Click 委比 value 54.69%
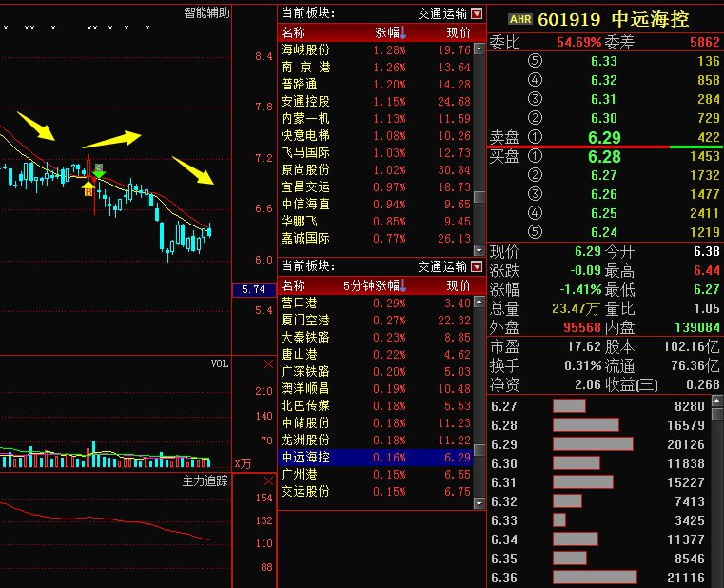The height and width of the screenshot is (588, 724). (578, 42)
